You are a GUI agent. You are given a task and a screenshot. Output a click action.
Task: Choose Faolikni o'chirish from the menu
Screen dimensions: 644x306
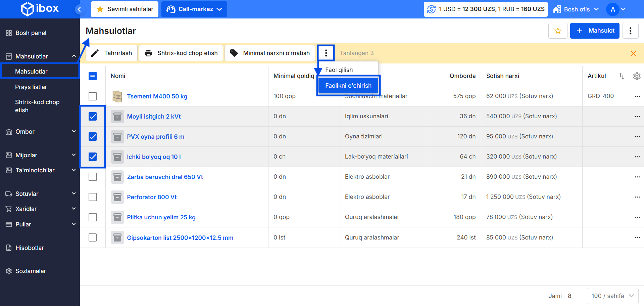[x=348, y=86]
